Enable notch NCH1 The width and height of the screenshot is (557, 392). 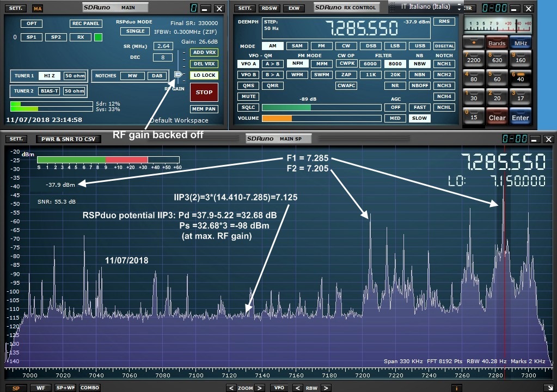point(444,64)
